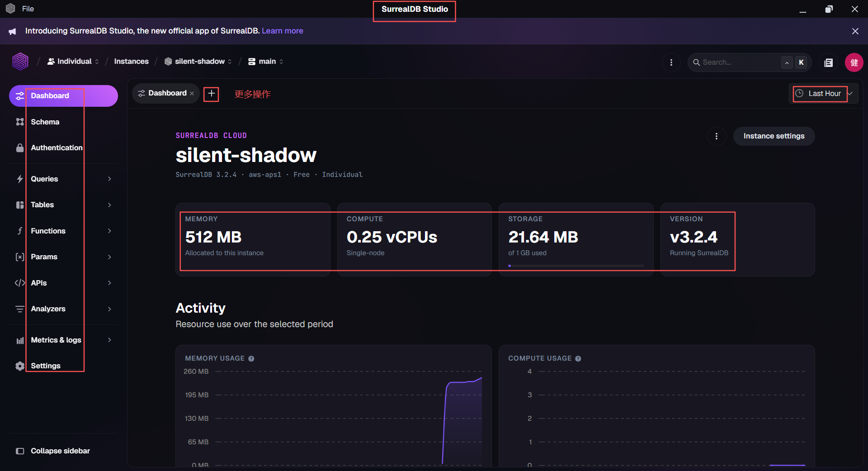The height and width of the screenshot is (471, 868).
Task: Open Settings in the sidebar
Action: (x=63, y=366)
